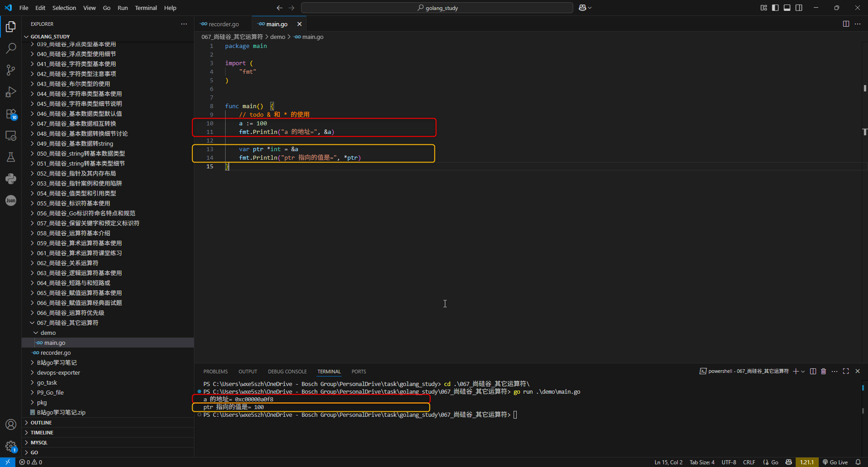Change Go version 1.21.1 in the status bar
This screenshot has width=868, height=467.
tap(807, 462)
